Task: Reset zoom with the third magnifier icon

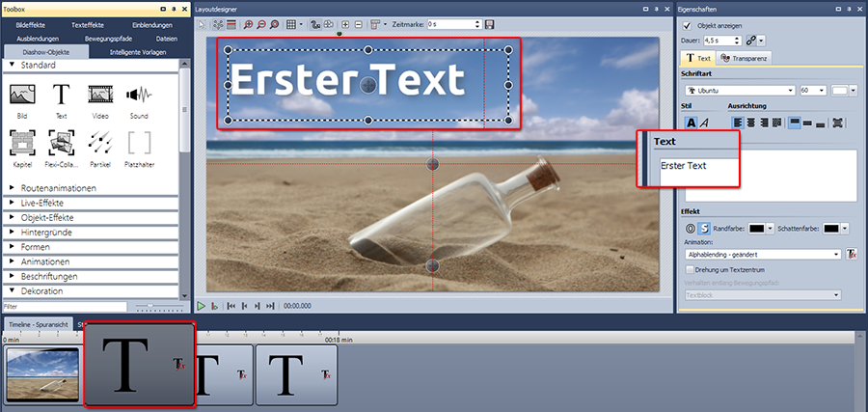Action: [274, 25]
